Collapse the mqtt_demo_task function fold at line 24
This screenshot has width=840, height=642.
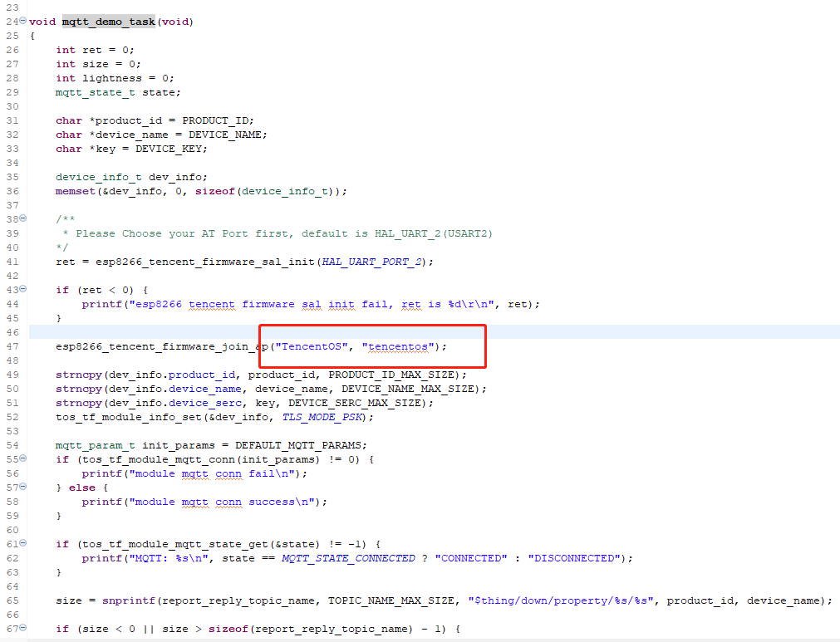point(23,20)
